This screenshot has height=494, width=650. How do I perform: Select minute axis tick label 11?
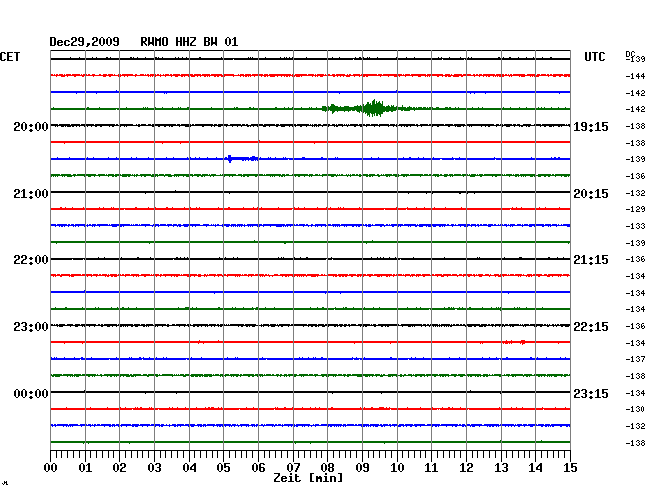[431, 467]
